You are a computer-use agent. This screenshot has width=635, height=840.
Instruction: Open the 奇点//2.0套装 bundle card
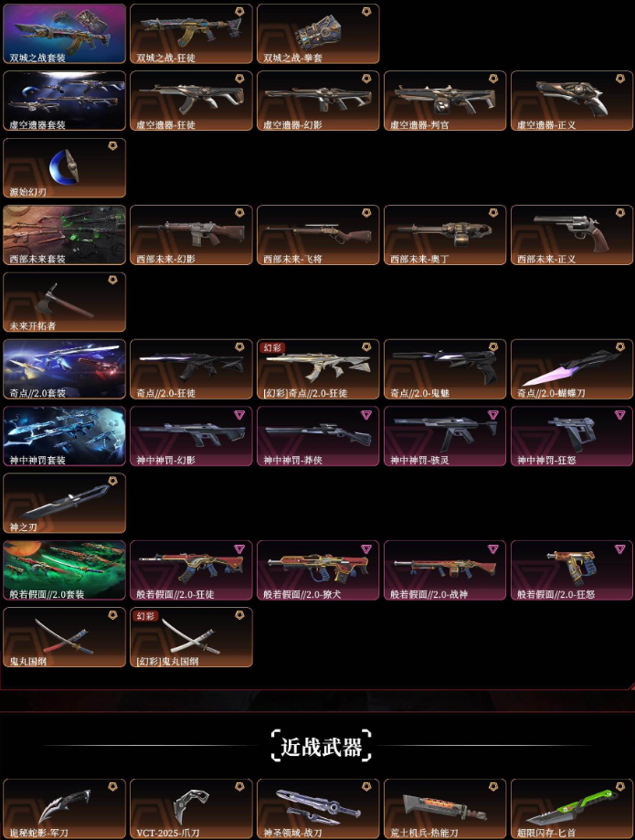coord(64,369)
